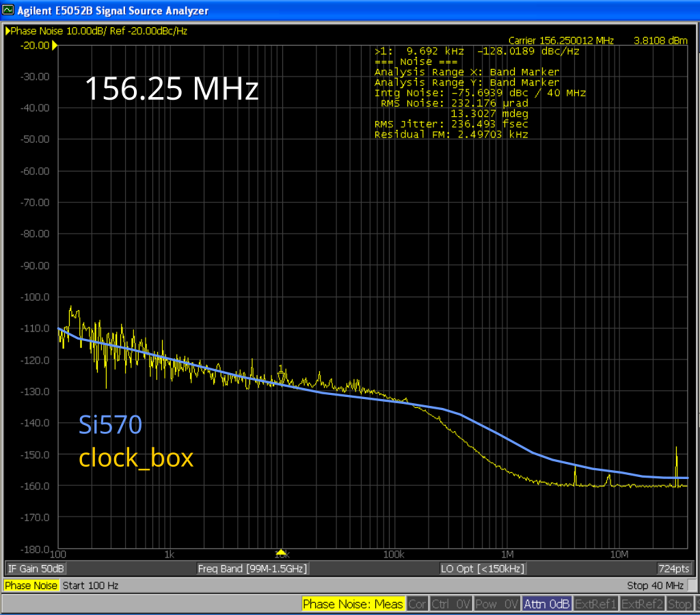Open the LO Opt [<150kHz] selector
This screenshot has height=615, width=700.
pos(483,569)
